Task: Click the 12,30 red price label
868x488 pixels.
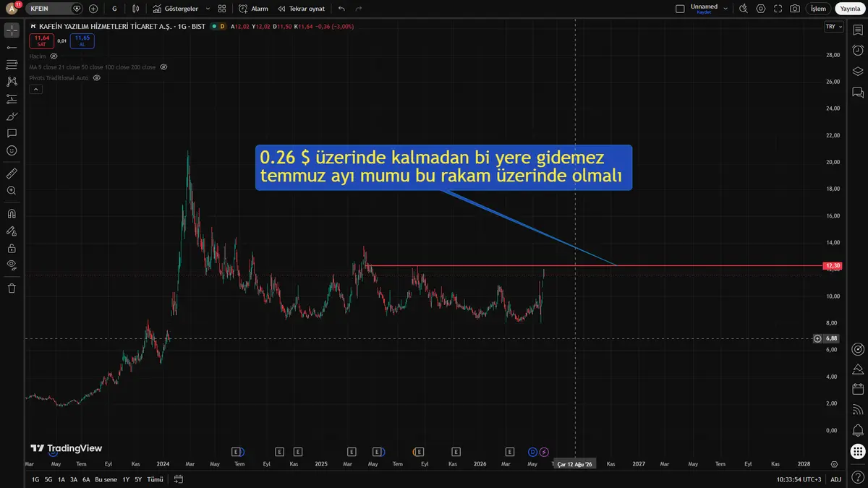Action: click(x=833, y=266)
